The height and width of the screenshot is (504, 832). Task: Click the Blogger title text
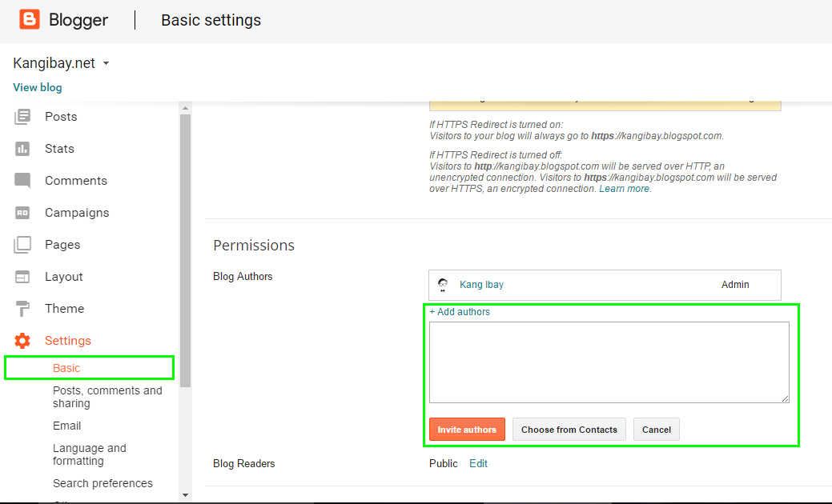pyautogui.click(x=78, y=20)
